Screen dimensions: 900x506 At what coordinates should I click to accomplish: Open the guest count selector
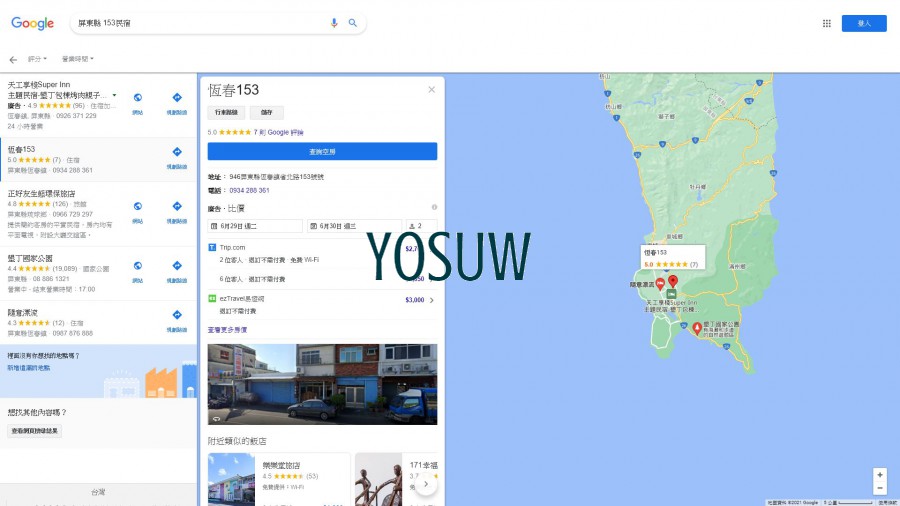420,226
